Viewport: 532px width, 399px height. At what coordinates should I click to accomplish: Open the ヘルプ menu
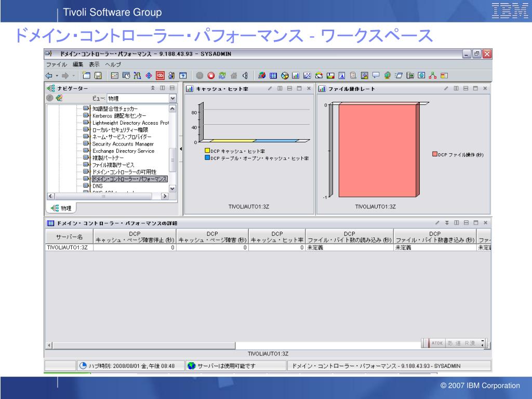tap(113, 64)
